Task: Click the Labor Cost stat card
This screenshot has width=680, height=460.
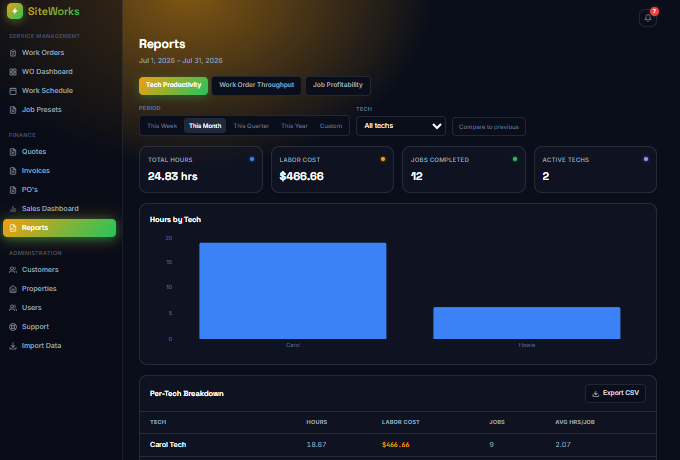Action: pyautogui.click(x=332, y=170)
